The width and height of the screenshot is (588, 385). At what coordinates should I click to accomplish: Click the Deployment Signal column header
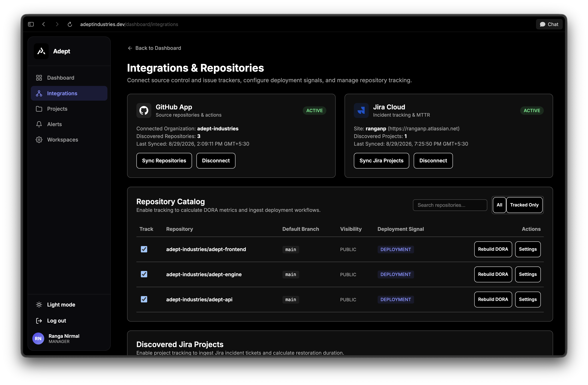tap(400, 229)
